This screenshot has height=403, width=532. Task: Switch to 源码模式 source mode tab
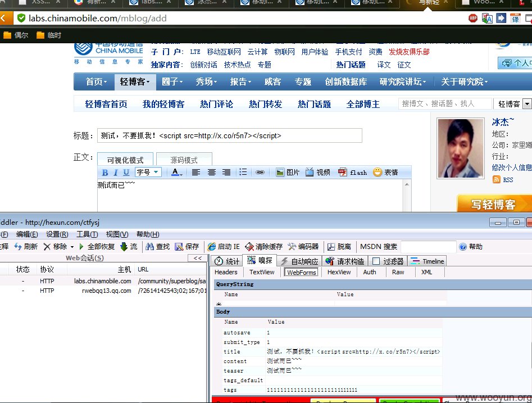click(184, 160)
